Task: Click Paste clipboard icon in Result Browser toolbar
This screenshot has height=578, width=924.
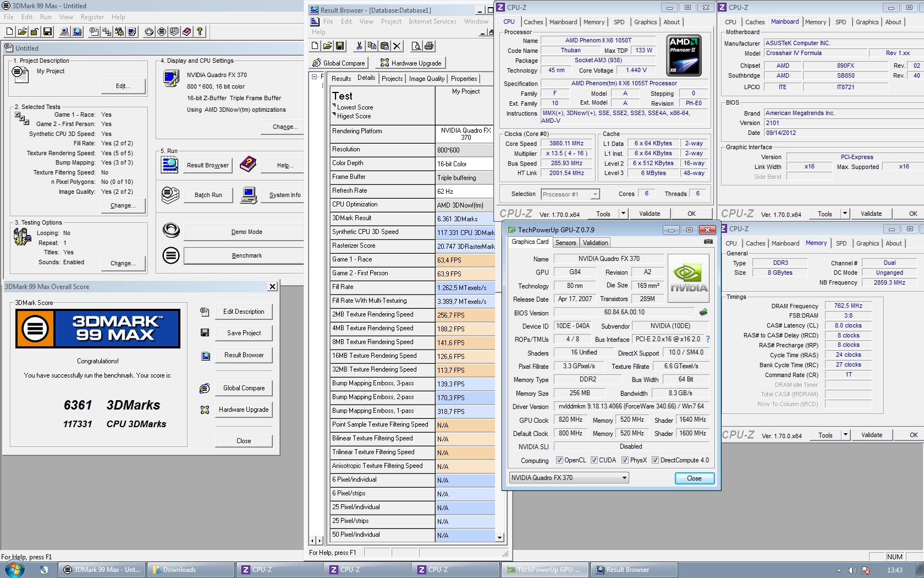Action: 384,46
